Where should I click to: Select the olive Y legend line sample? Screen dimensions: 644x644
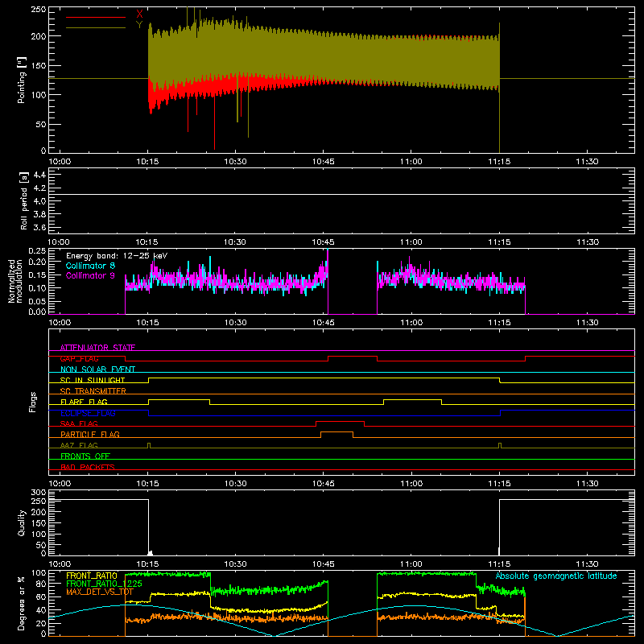tap(96, 27)
